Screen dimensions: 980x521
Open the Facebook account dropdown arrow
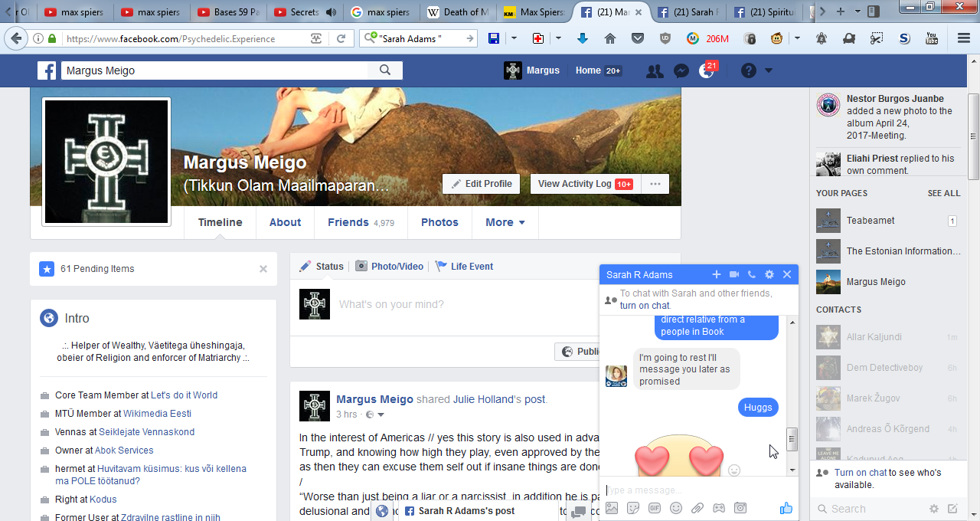(x=769, y=70)
